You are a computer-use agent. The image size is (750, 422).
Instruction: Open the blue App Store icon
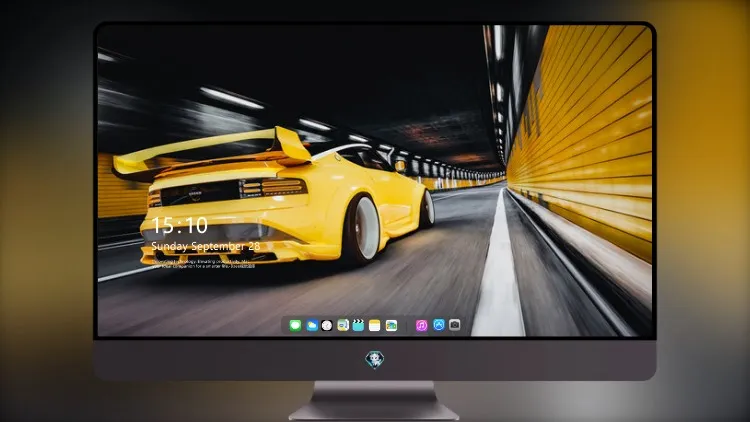point(439,325)
